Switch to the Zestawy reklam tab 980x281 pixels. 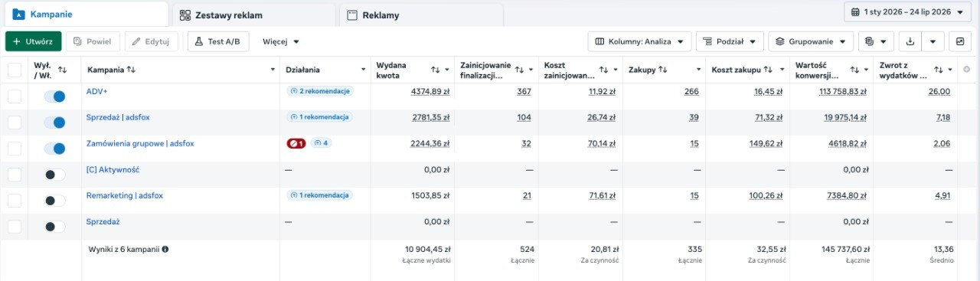pos(254,15)
